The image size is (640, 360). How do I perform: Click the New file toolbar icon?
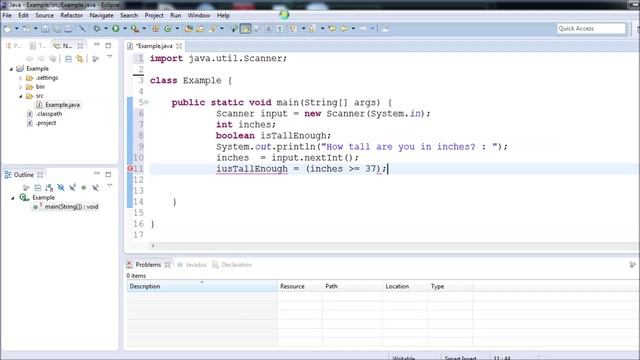coord(8,29)
